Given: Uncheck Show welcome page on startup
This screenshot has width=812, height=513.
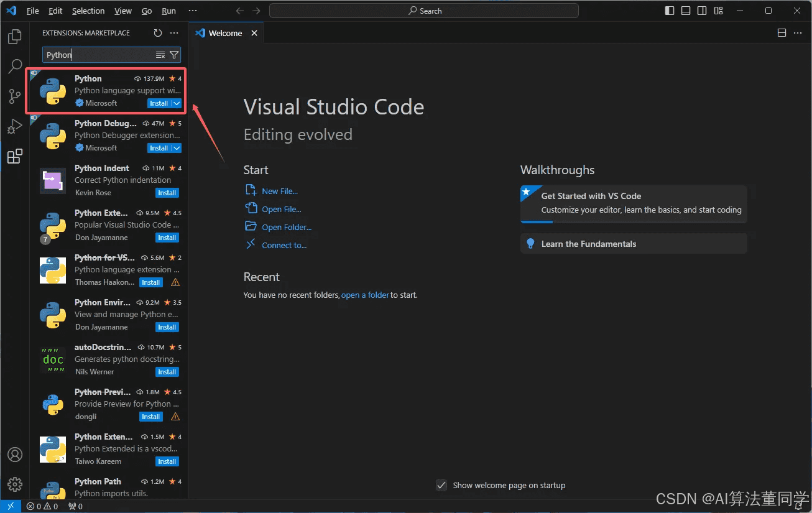Looking at the screenshot, I should [x=441, y=485].
